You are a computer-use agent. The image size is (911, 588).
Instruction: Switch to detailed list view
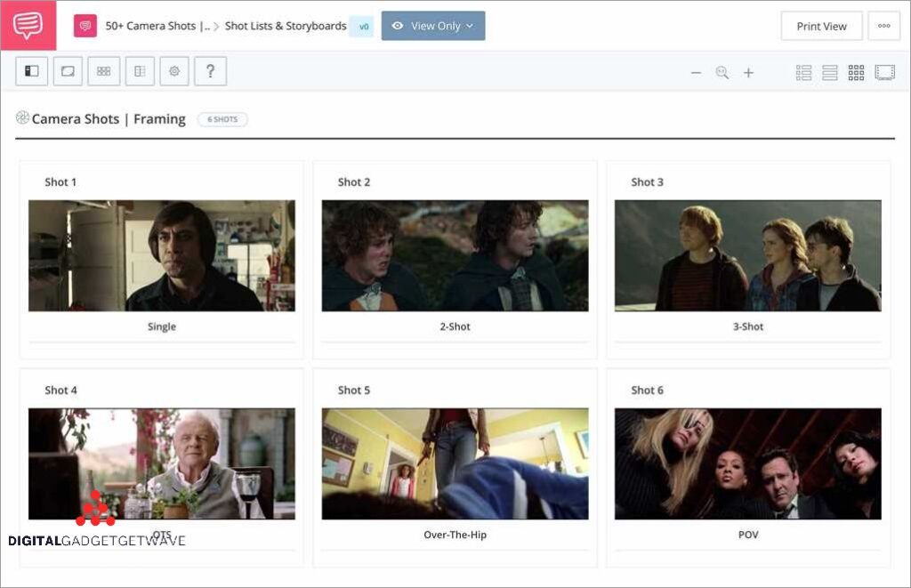click(803, 73)
